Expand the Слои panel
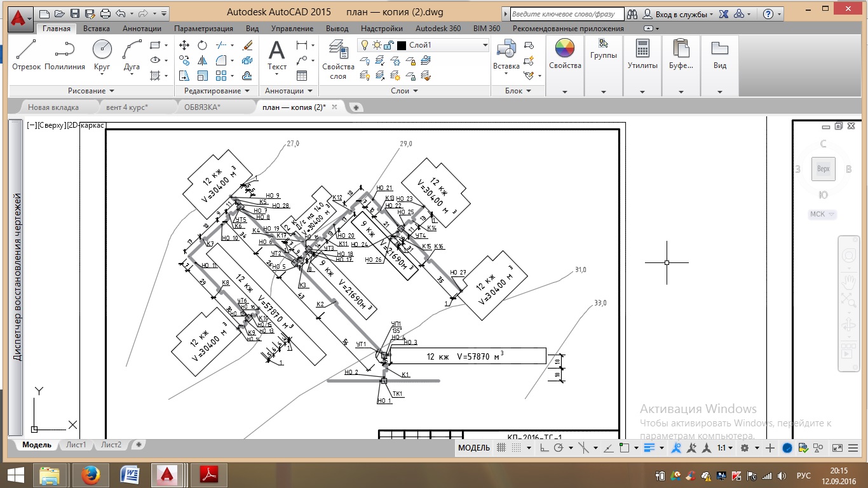Image resolution: width=868 pixels, height=488 pixels. pos(404,91)
